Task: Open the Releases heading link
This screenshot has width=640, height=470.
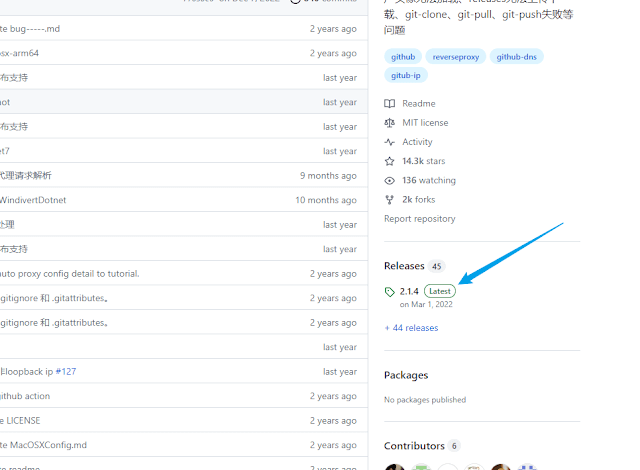Action: (x=404, y=266)
